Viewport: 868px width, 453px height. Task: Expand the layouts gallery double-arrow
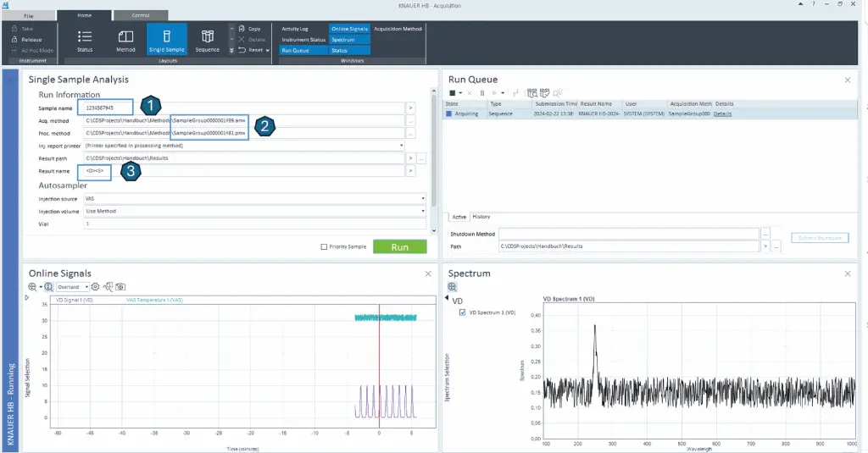pyautogui.click(x=231, y=50)
